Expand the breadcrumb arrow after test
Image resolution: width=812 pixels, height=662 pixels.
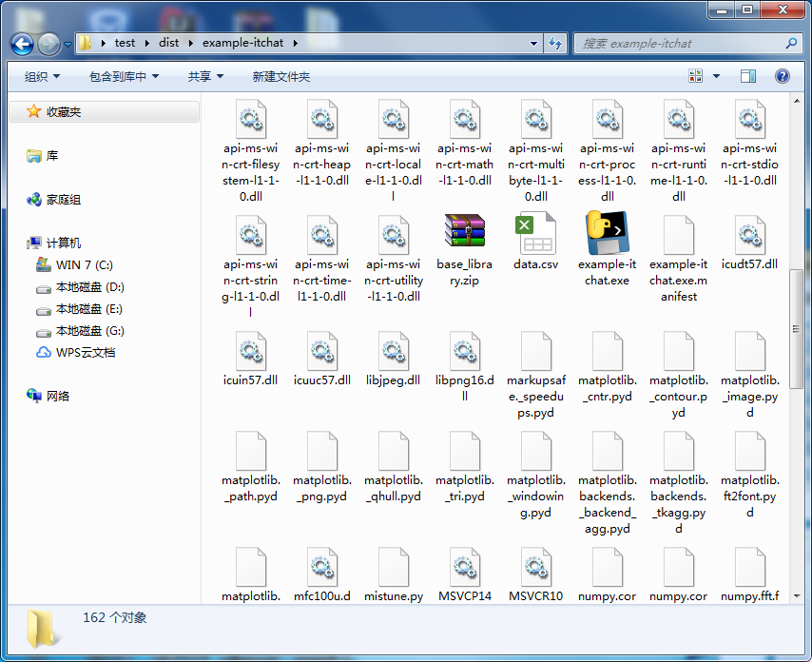coord(147,43)
